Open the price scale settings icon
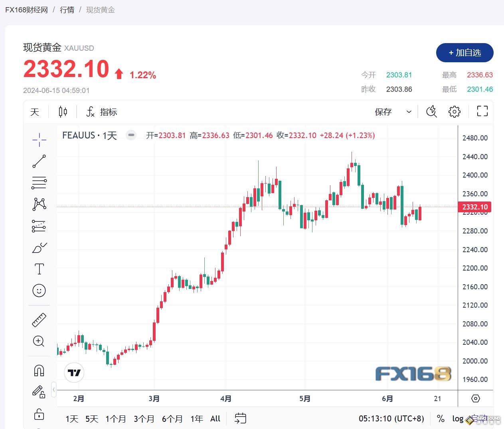The height and width of the screenshot is (429, 504). pos(476,398)
